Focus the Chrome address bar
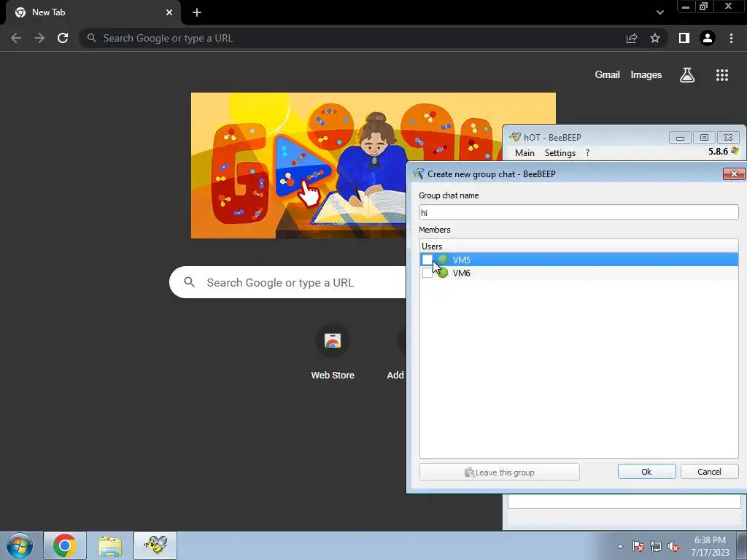 pyautogui.click(x=352, y=38)
